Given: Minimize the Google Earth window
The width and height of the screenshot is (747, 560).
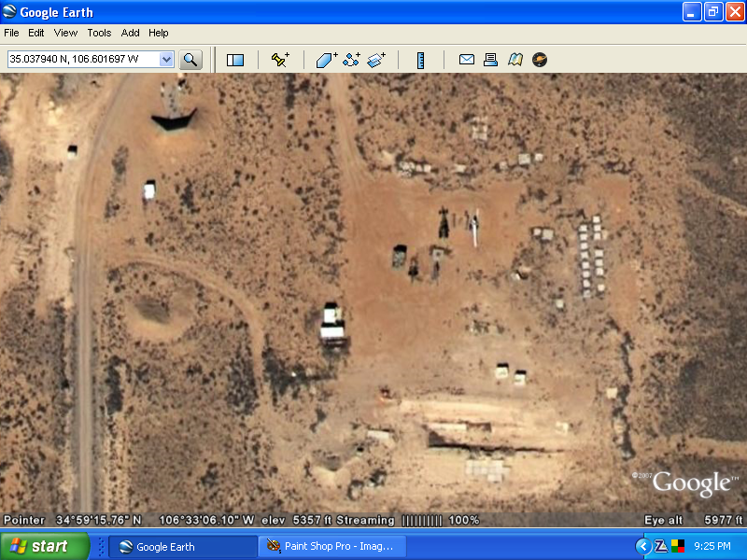Looking at the screenshot, I should click(x=691, y=12).
